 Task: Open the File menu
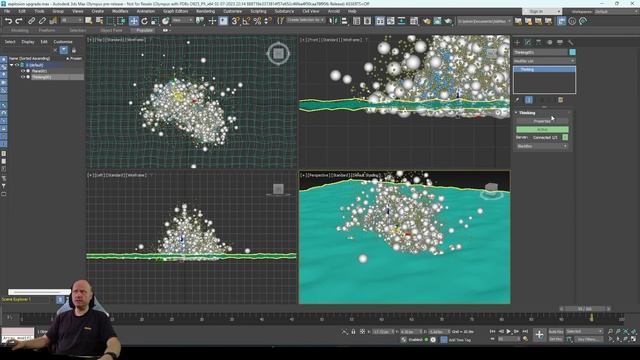pos(7,11)
